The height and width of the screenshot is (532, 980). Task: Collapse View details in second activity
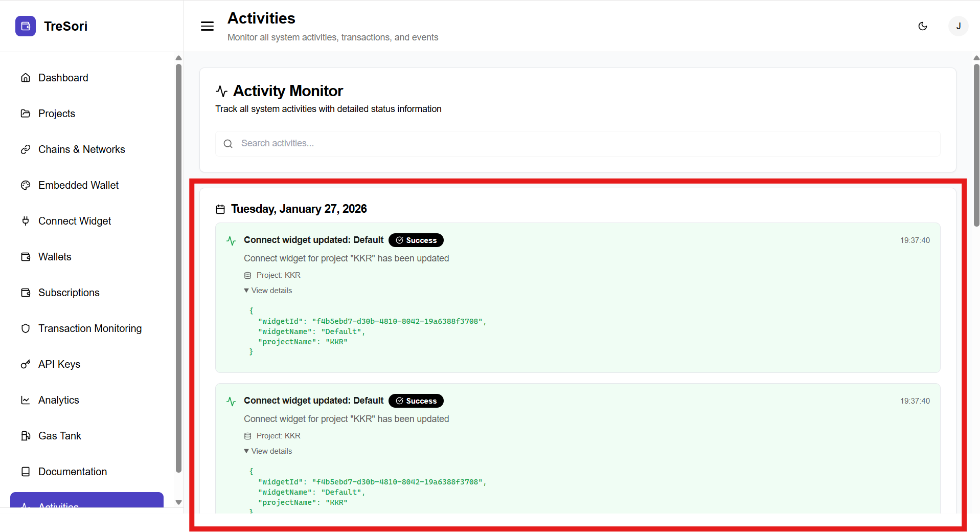(x=268, y=451)
